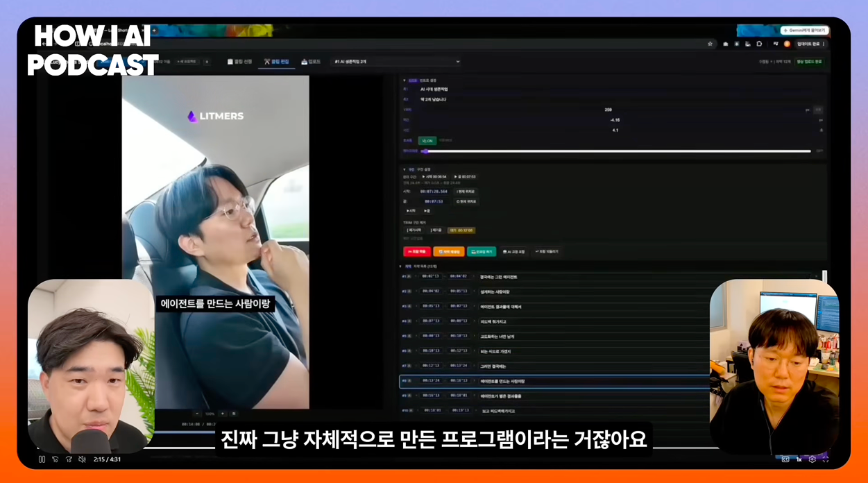Click the value field showing 4.1

615,130
